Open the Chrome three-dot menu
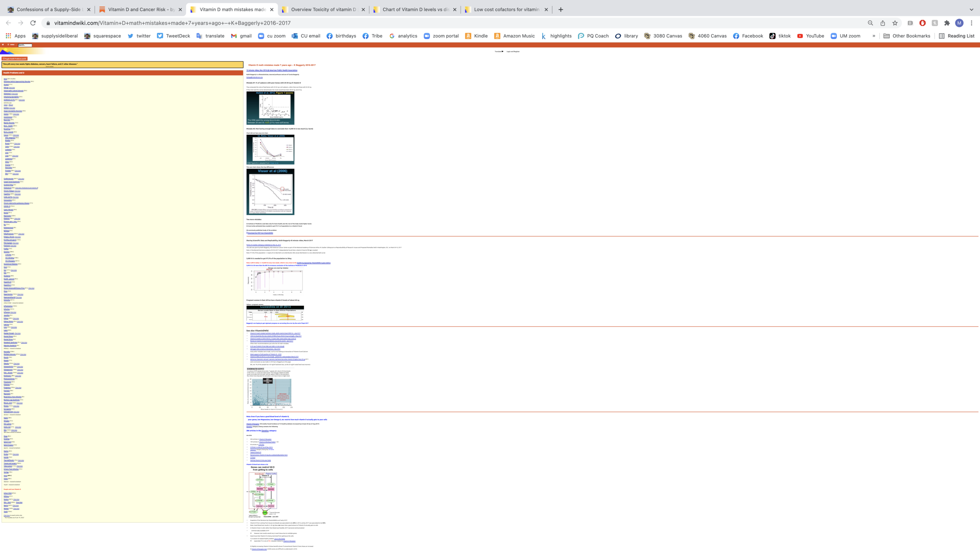This screenshot has width=980, height=551. tap(971, 23)
